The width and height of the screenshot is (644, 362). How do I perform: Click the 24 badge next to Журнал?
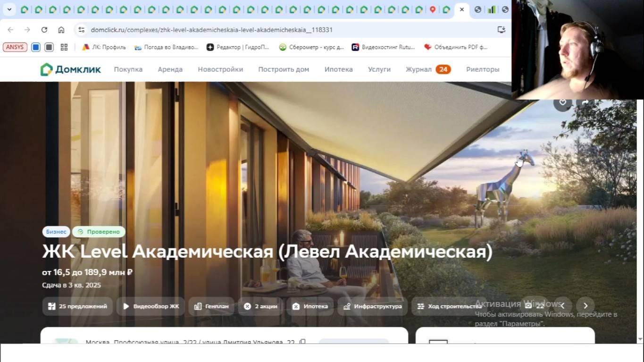443,69
